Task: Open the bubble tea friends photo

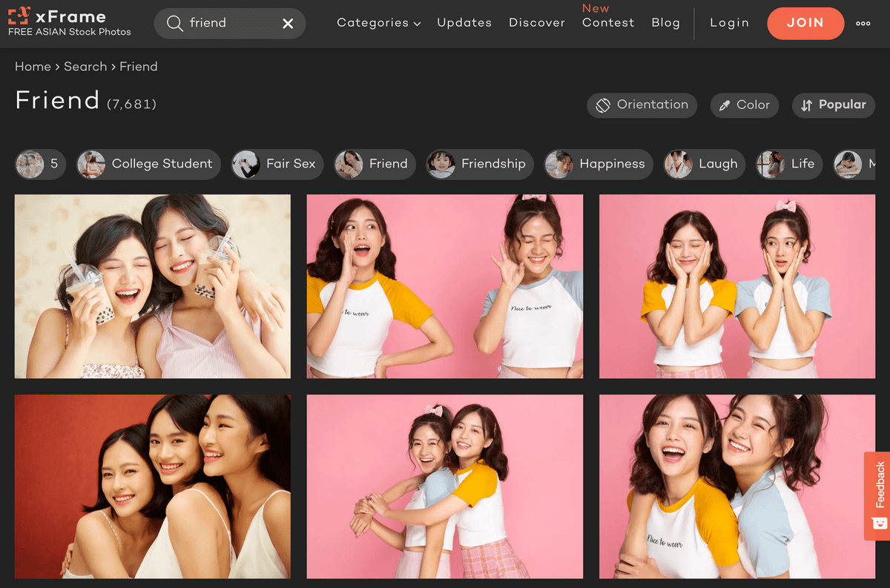Action: (x=153, y=286)
